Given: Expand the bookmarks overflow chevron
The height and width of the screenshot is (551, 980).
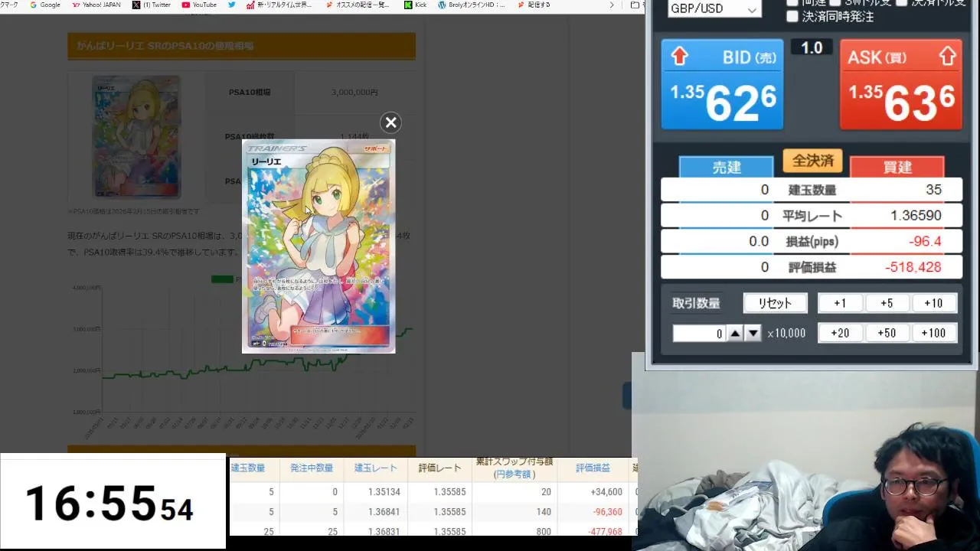Looking at the screenshot, I should pyautogui.click(x=611, y=5).
